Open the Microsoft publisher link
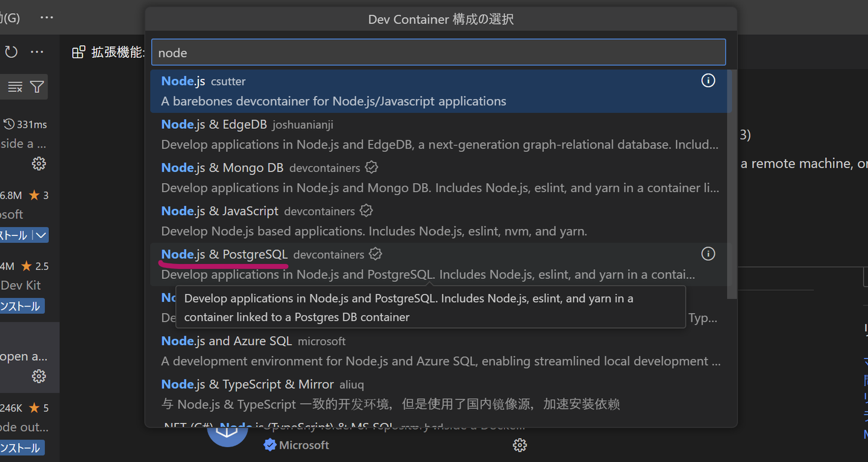The height and width of the screenshot is (462, 868). 304,445
